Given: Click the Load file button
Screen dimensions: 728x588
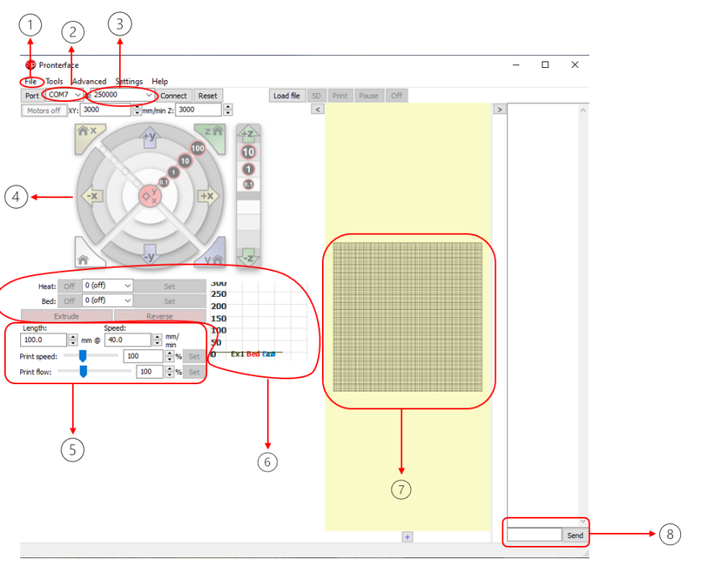Looking at the screenshot, I should [x=286, y=95].
